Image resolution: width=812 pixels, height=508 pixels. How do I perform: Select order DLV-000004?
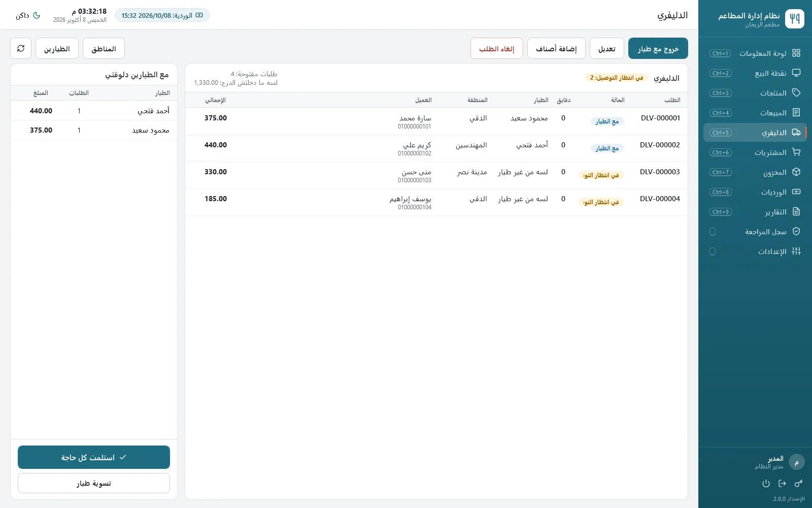[436, 202]
